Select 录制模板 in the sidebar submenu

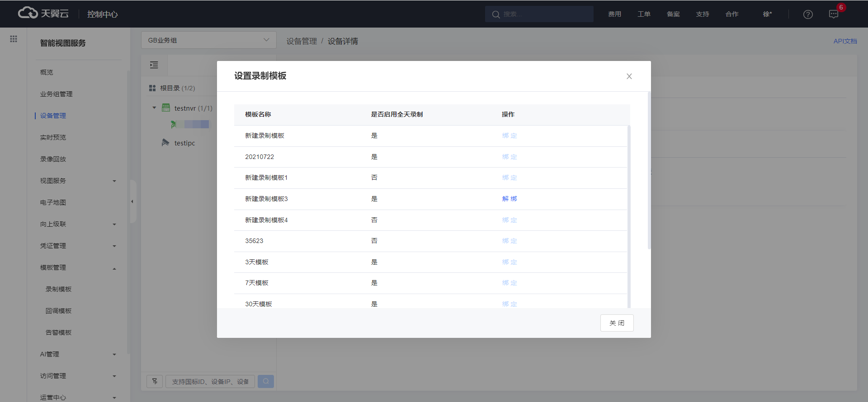pyautogui.click(x=58, y=289)
